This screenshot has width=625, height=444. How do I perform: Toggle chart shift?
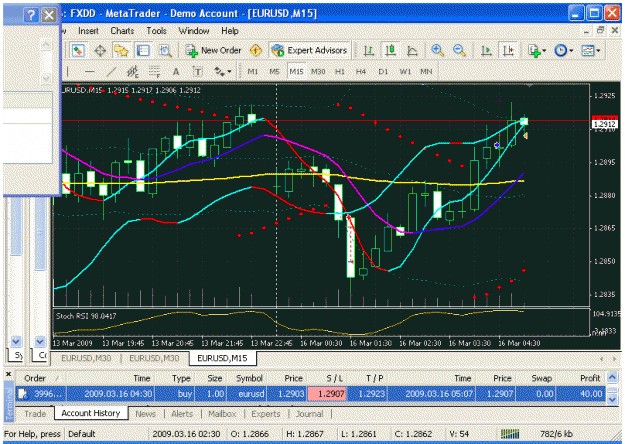(508, 51)
